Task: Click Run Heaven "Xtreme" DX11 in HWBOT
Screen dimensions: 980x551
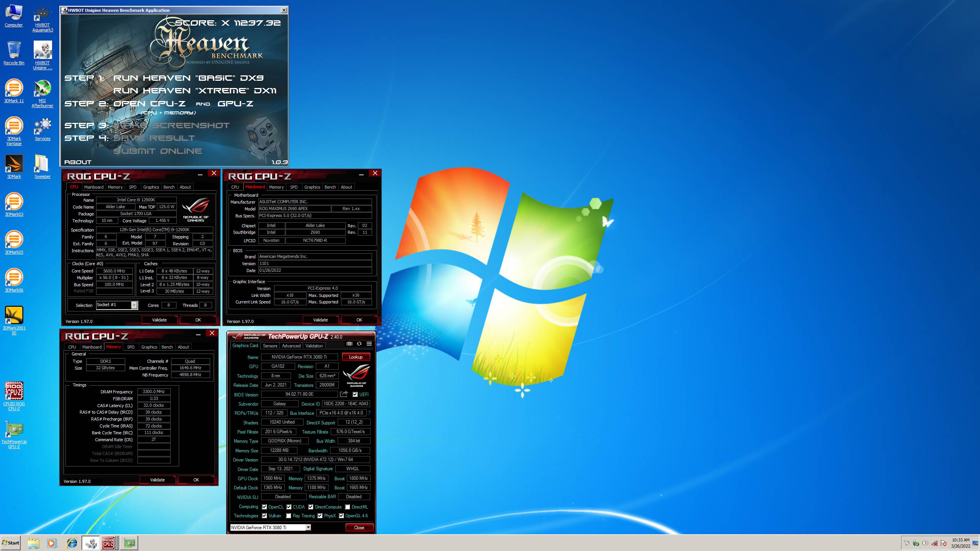Action: click(195, 91)
